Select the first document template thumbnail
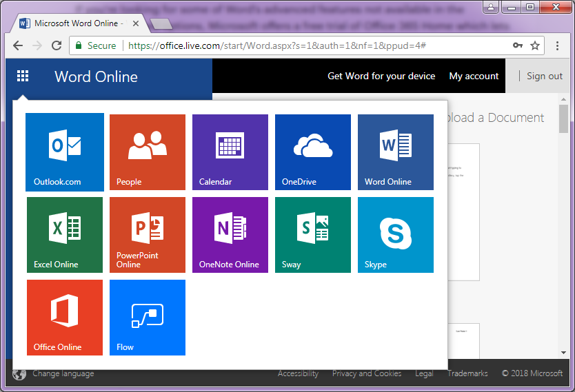 coord(463,212)
